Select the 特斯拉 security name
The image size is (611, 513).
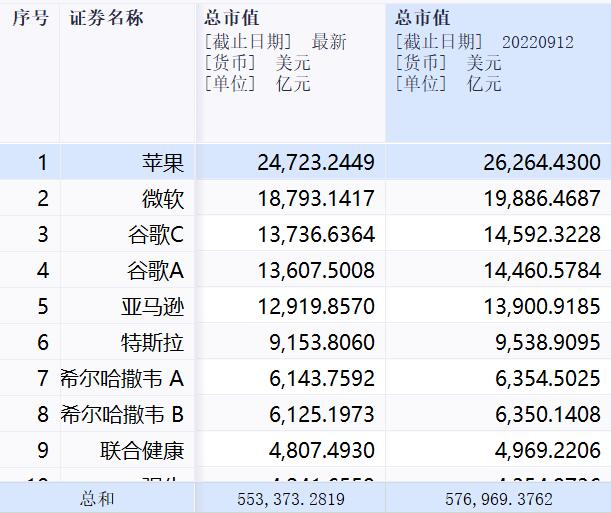click(152, 342)
